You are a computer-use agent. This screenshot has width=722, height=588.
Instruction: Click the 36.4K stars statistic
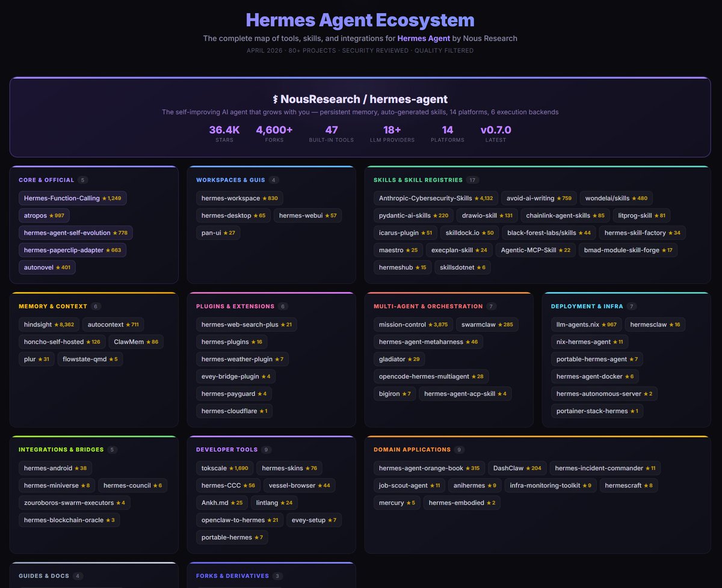click(224, 130)
